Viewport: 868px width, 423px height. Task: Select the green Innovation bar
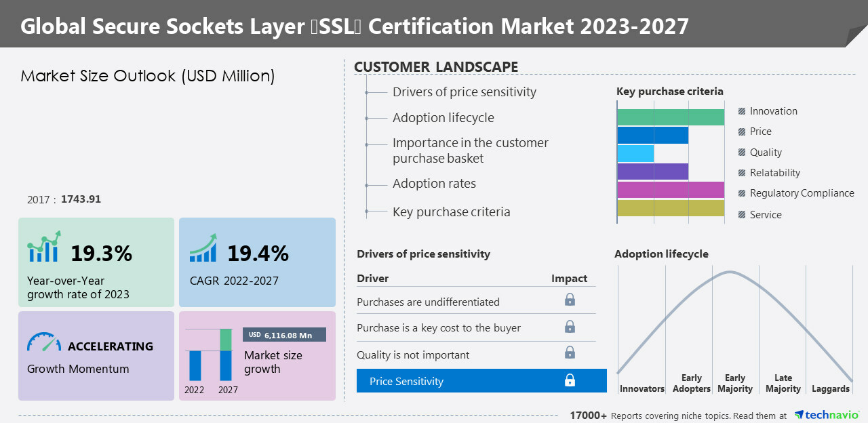(x=671, y=117)
